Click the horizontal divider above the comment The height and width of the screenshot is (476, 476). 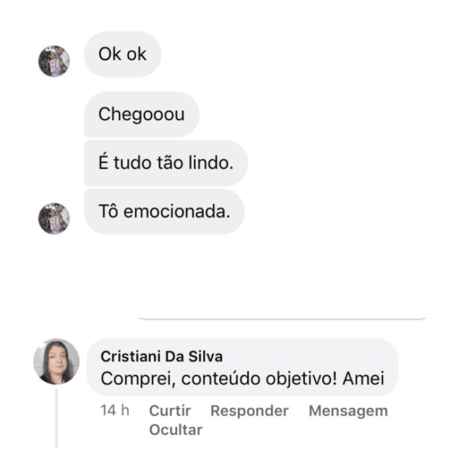pos(282,319)
